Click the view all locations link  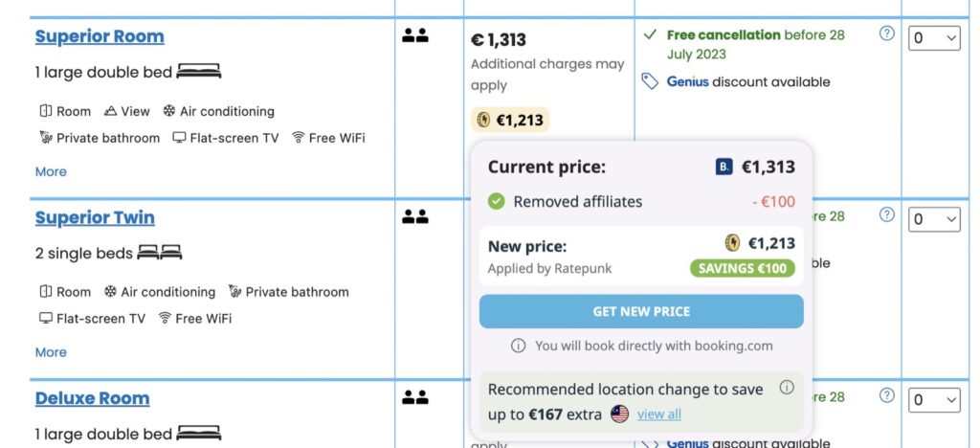(659, 414)
